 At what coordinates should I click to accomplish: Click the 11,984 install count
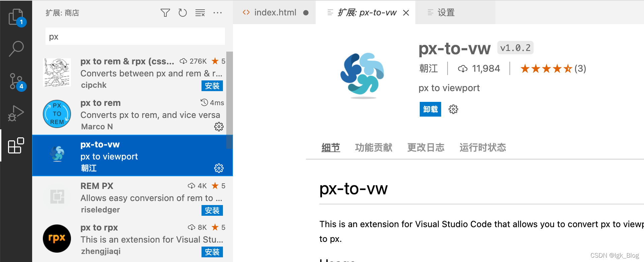(479, 69)
